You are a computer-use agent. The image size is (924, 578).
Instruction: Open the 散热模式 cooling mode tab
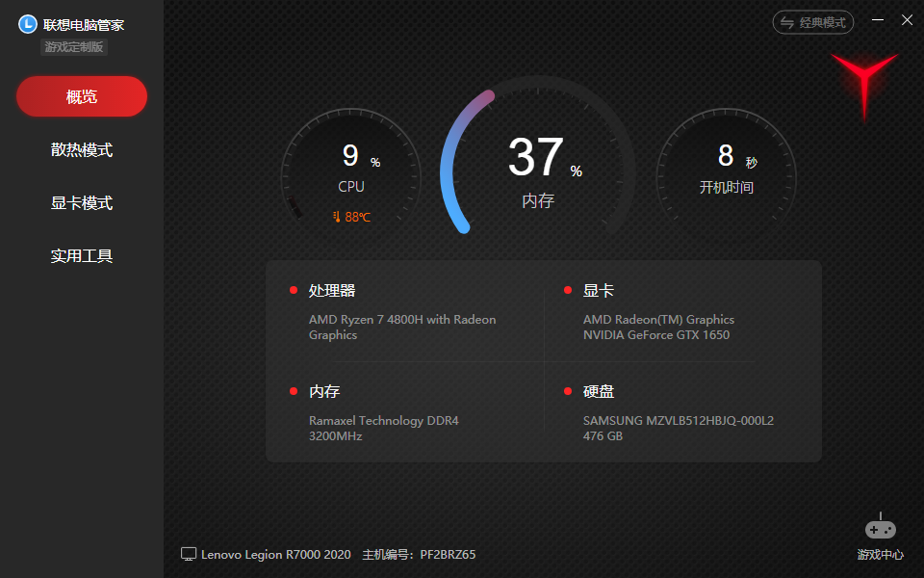(x=82, y=150)
